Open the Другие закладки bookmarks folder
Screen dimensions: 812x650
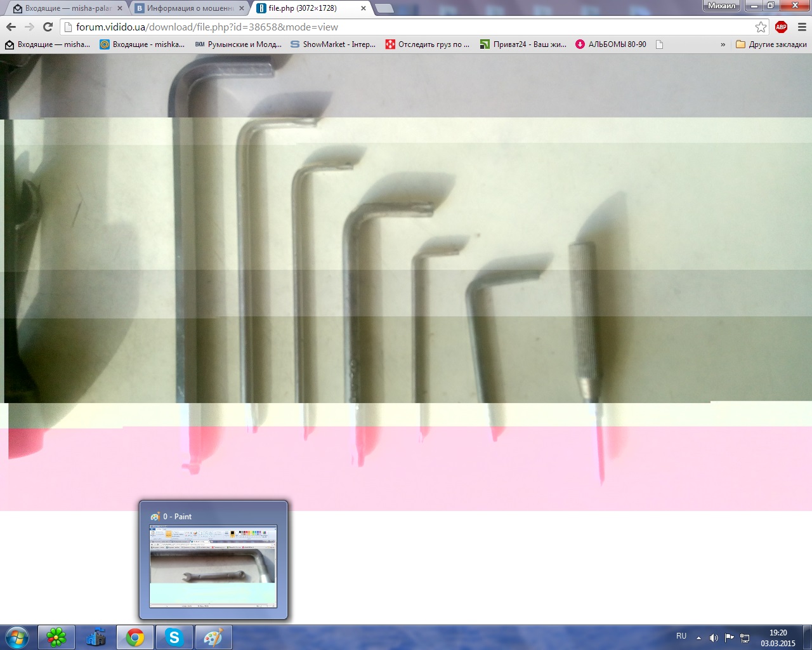pyautogui.click(x=771, y=44)
